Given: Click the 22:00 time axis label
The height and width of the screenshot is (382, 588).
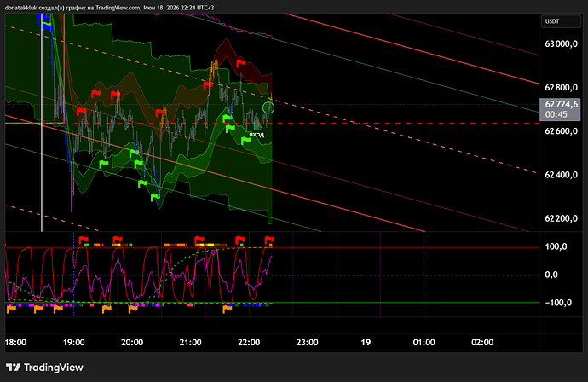Looking at the screenshot, I should [249, 342].
